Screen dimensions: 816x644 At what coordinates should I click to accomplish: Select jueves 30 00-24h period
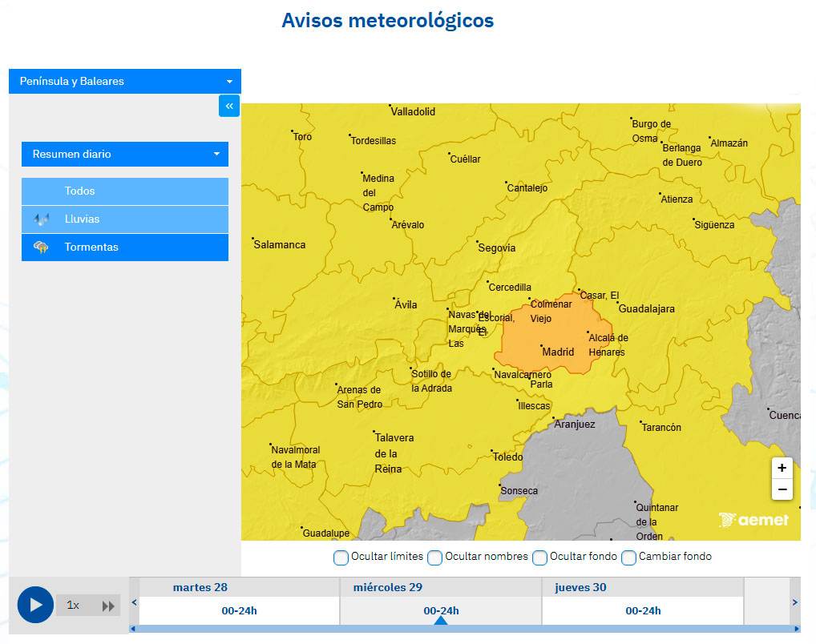point(643,611)
